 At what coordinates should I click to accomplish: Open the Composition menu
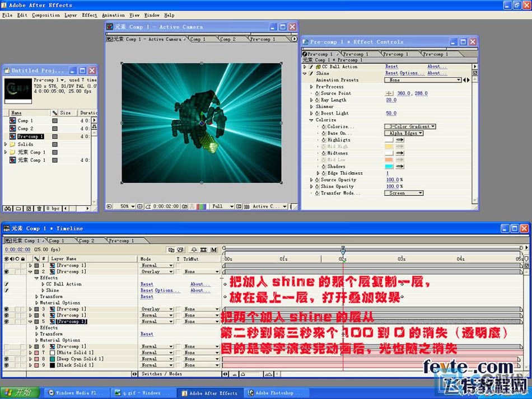(46, 15)
